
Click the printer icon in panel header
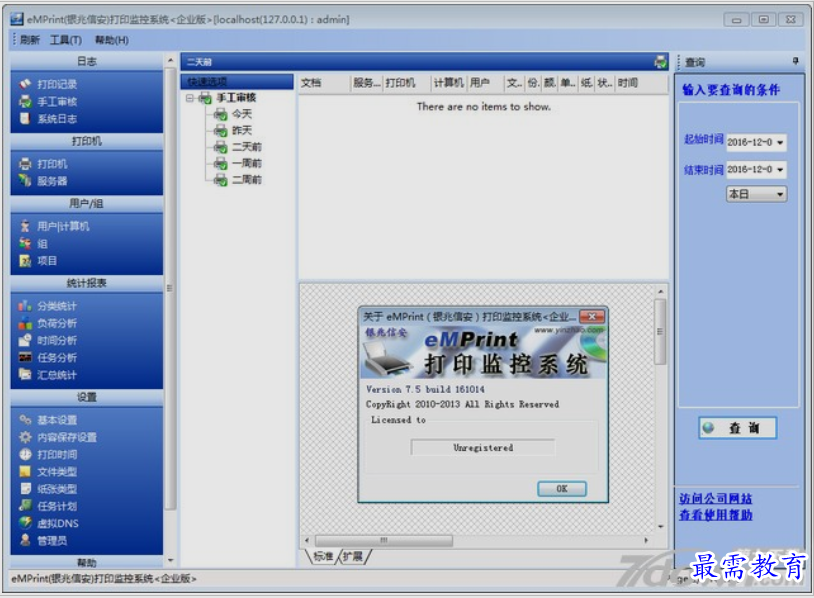click(660, 62)
